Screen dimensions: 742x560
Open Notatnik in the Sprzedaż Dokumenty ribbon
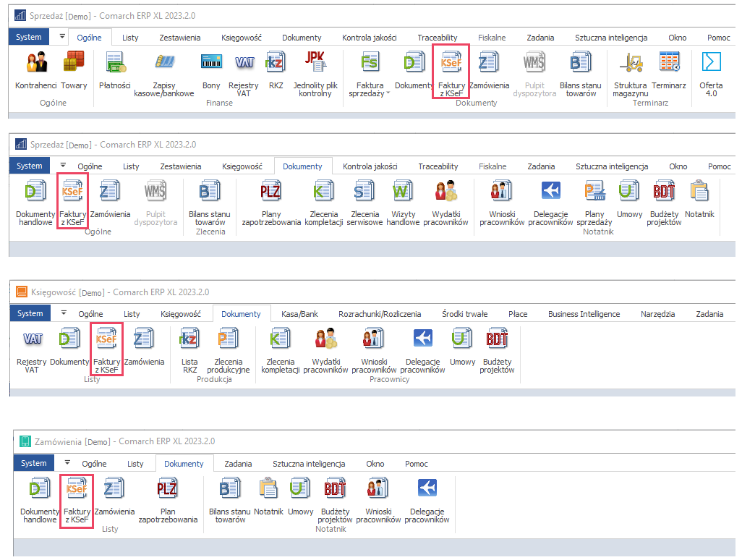699,200
